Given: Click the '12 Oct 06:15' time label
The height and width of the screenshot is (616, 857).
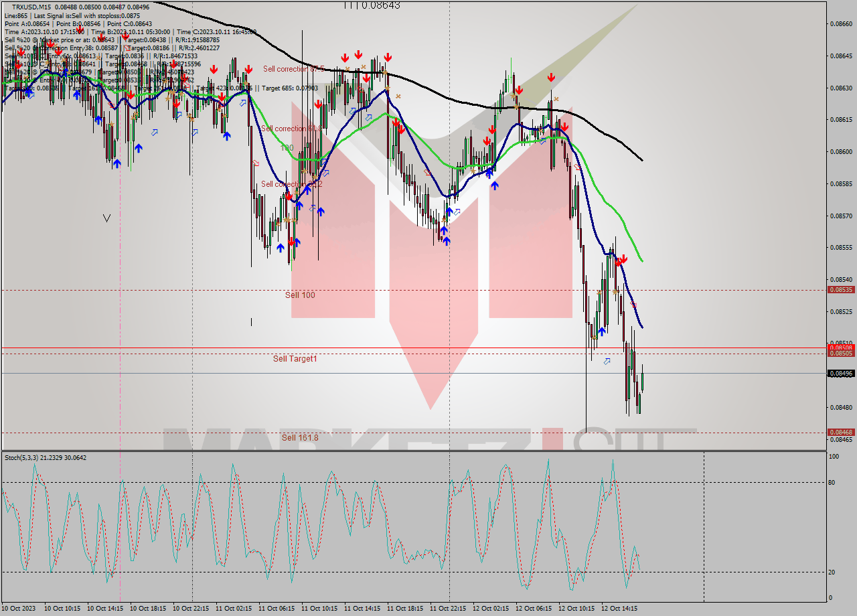Looking at the screenshot, I should click(534, 609).
